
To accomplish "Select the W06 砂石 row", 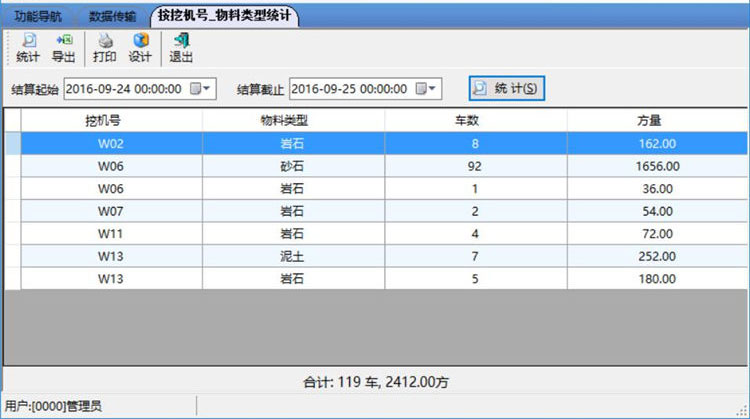I will 292,166.
